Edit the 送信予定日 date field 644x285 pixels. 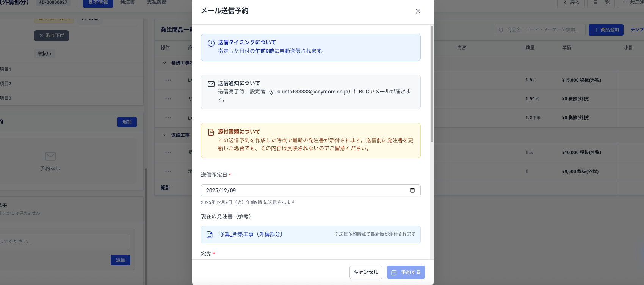click(310, 190)
